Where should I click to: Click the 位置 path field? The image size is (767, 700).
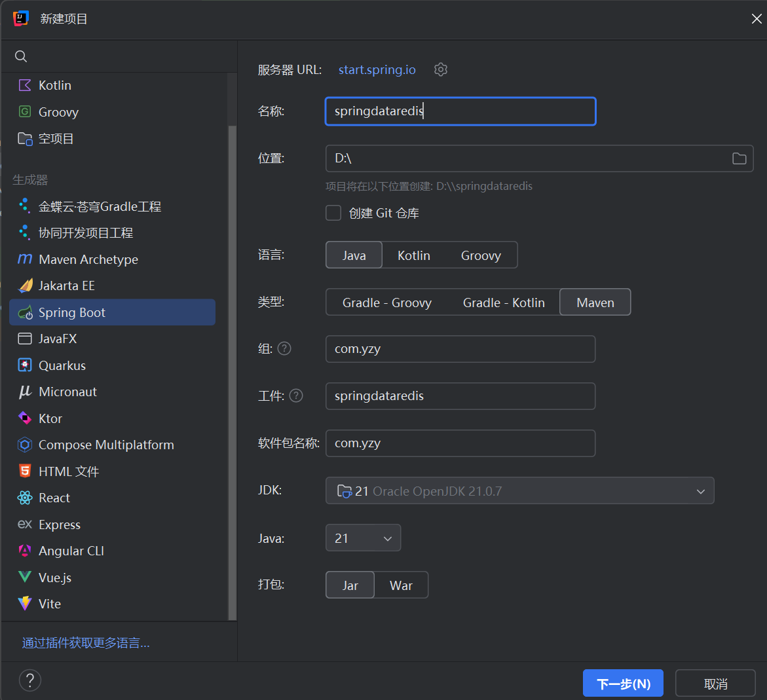(x=539, y=158)
